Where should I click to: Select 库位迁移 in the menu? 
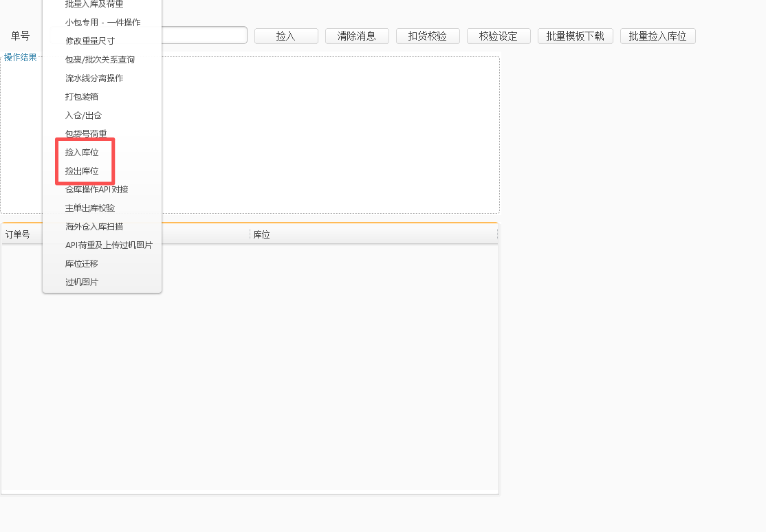click(x=82, y=264)
